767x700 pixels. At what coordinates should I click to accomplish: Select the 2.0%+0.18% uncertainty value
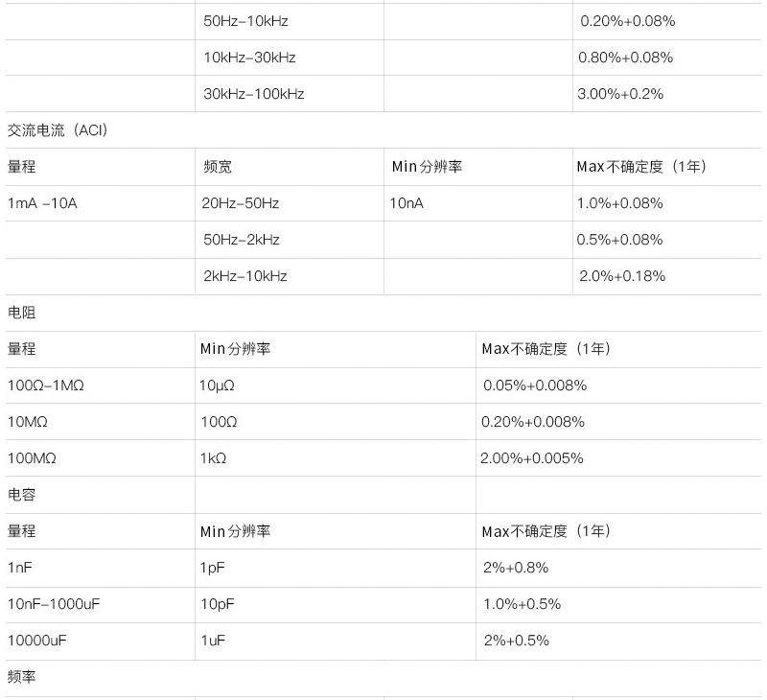click(x=622, y=276)
